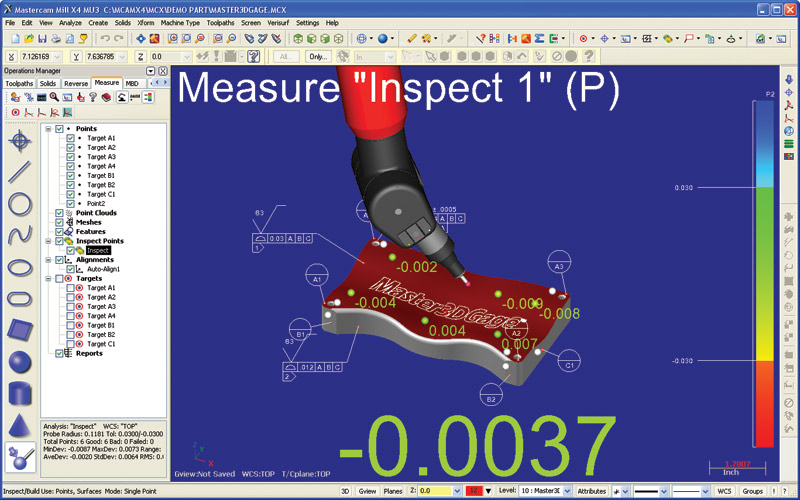Select the plane feature tool

click(20, 330)
